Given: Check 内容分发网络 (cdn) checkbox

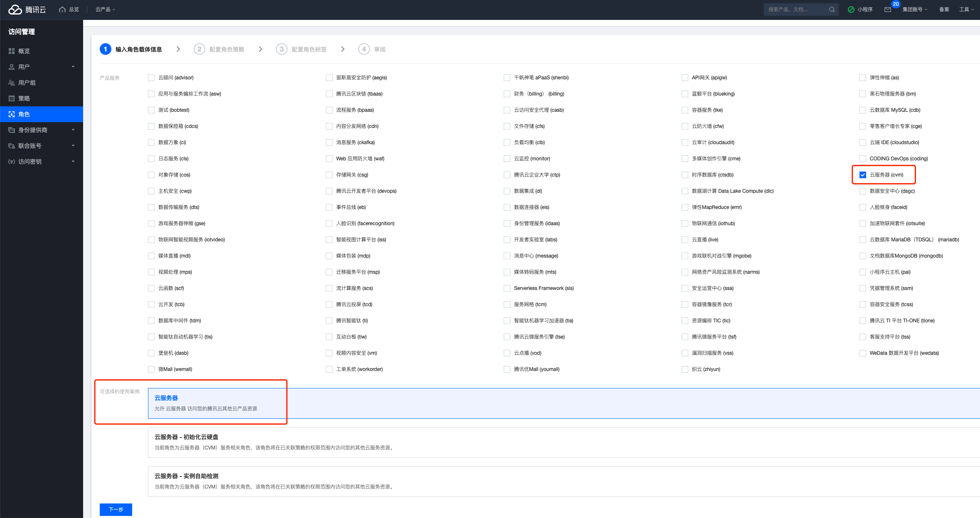Looking at the screenshot, I should 329,126.
